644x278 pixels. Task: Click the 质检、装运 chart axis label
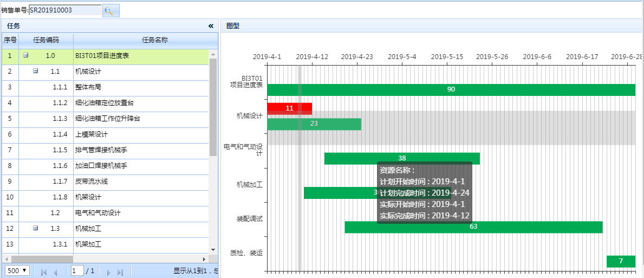pyautogui.click(x=246, y=254)
